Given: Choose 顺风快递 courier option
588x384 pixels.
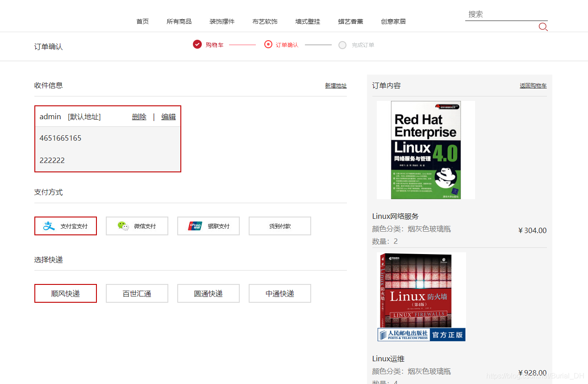Looking at the screenshot, I should point(66,293).
